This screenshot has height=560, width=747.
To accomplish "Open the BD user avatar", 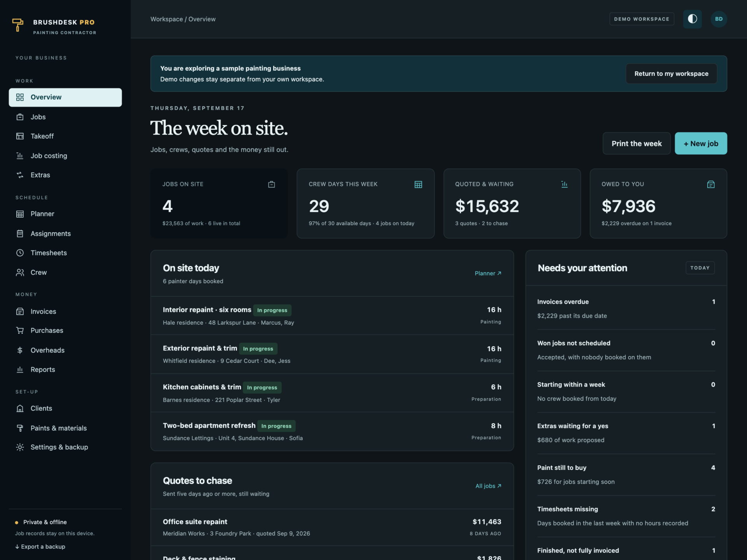I will 719,19.
